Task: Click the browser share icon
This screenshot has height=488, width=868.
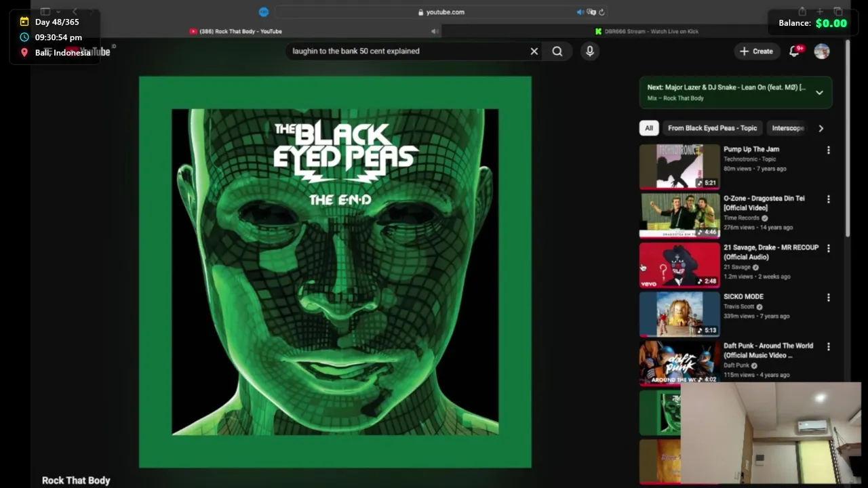Action: [x=802, y=12]
